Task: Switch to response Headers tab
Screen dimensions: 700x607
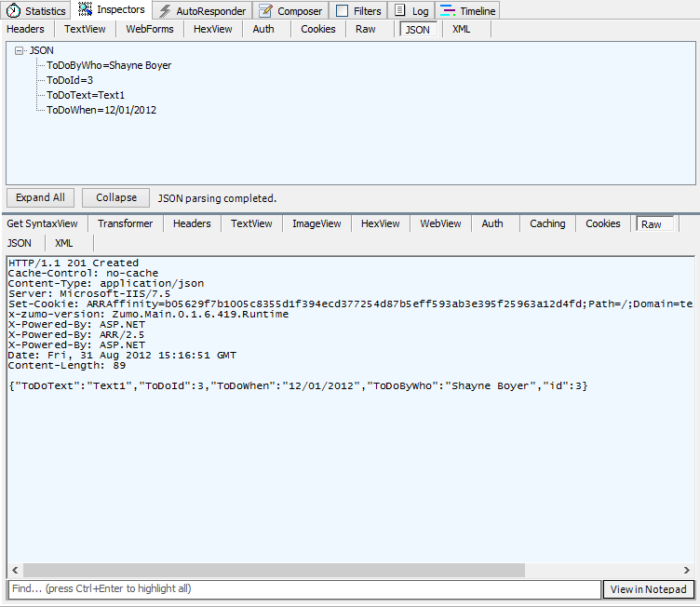Action: (192, 223)
